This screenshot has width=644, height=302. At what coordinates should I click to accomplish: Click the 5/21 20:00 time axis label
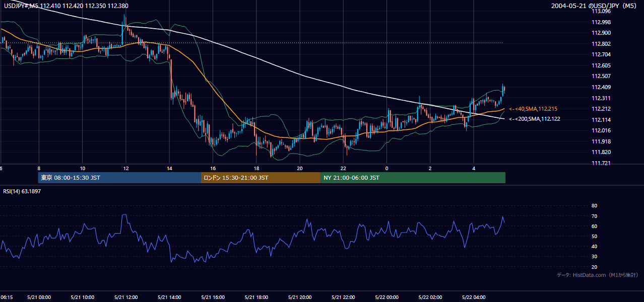coord(300,297)
